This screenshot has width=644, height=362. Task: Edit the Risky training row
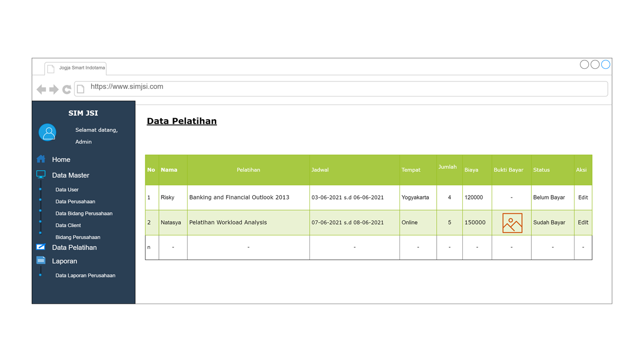point(583,198)
